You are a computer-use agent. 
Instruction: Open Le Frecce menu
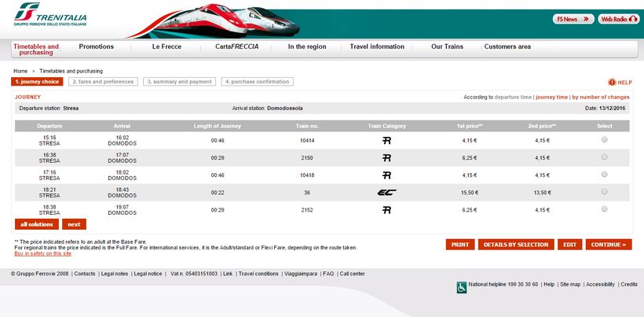click(x=166, y=47)
